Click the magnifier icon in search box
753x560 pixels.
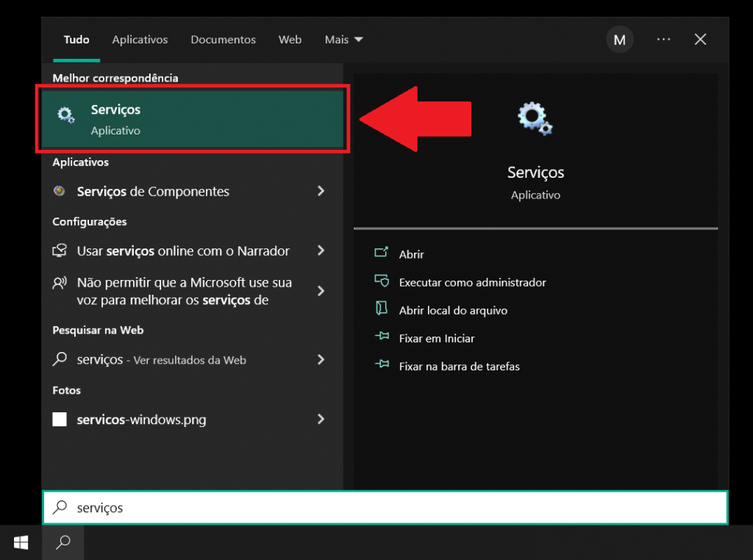click(60, 507)
